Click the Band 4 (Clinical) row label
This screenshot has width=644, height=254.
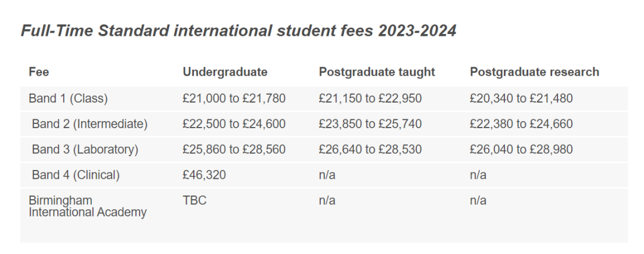(x=76, y=175)
